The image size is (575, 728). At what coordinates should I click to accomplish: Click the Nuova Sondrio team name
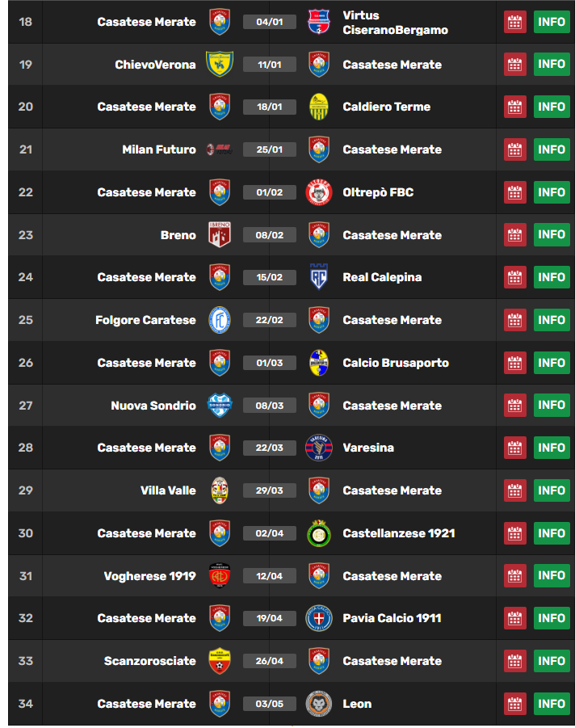(x=153, y=406)
